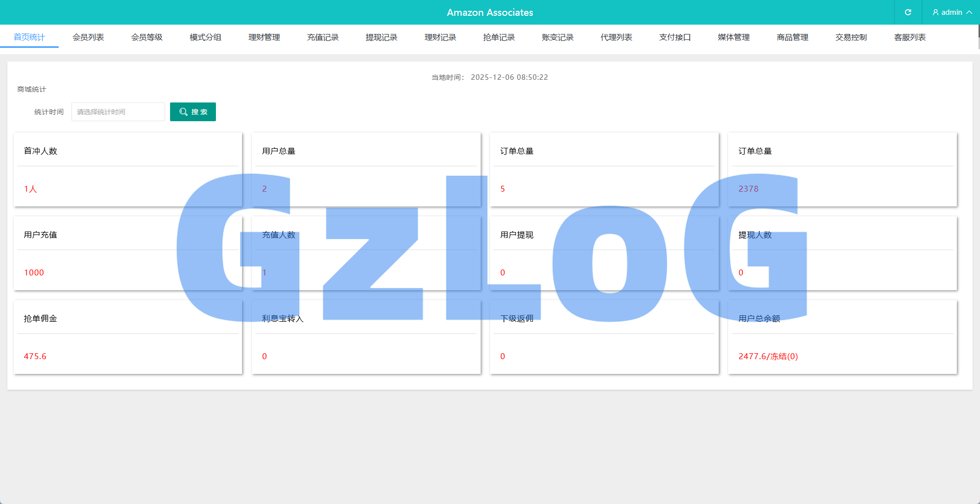The image size is (980, 504).
Task: Navigate to the 充值记录 tab
Action: point(323,37)
